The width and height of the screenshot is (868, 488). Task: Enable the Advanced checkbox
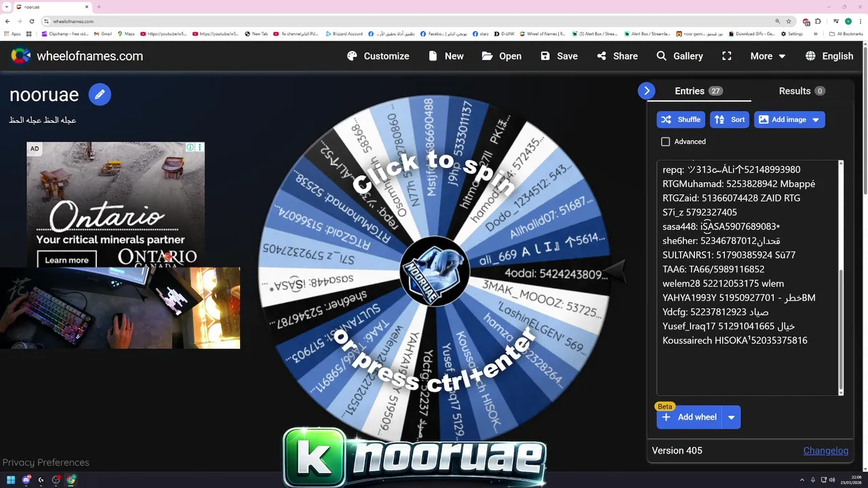click(x=665, y=142)
